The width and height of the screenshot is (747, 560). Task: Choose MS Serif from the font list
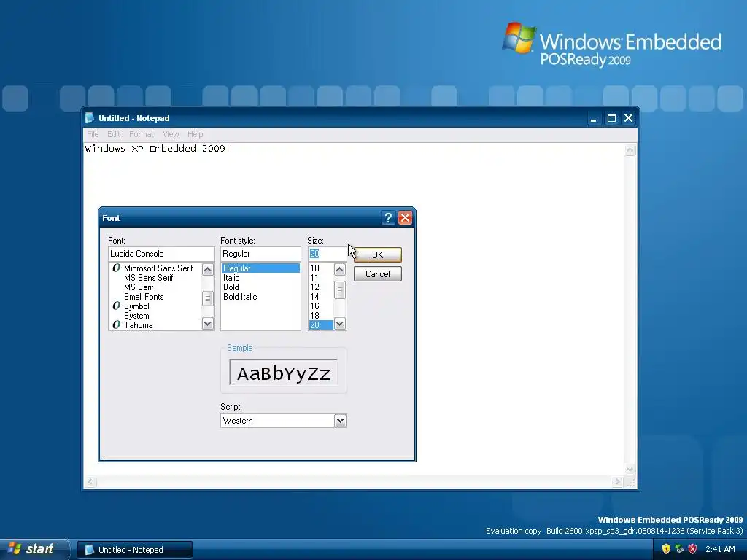click(139, 287)
